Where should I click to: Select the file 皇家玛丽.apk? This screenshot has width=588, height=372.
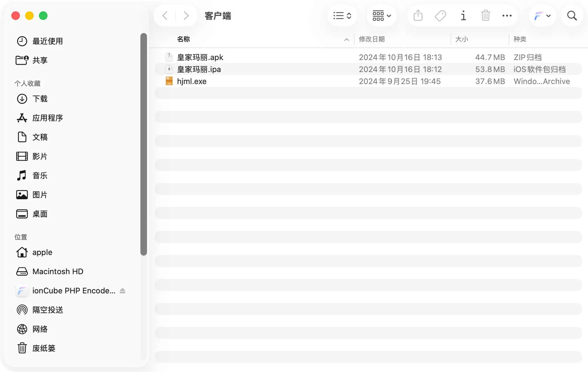(368, 57)
